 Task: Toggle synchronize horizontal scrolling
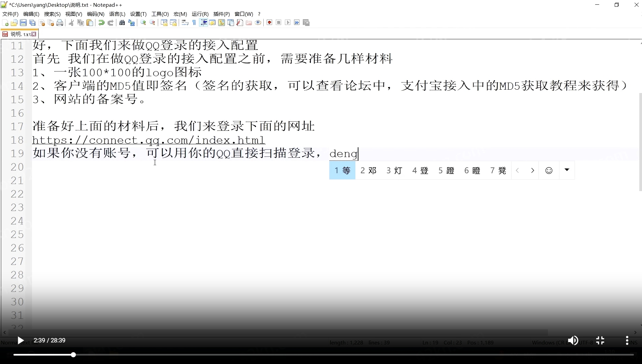(173, 23)
